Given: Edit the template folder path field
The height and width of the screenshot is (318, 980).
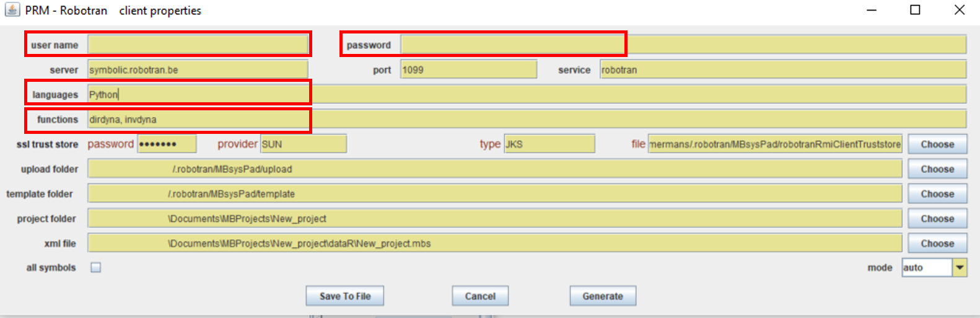Looking at the screenshot, I should tap(495, 193).
